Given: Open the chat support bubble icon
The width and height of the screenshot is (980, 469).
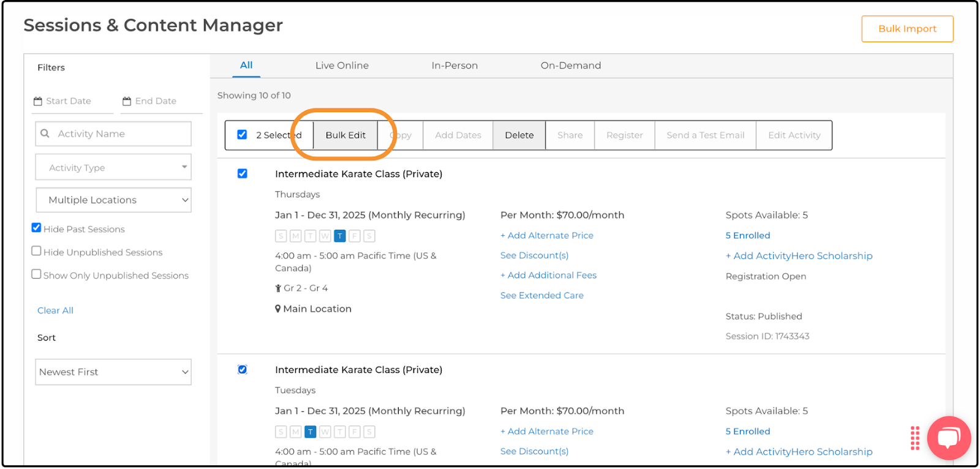Looking at the screenshot, I should click(949, 438).
